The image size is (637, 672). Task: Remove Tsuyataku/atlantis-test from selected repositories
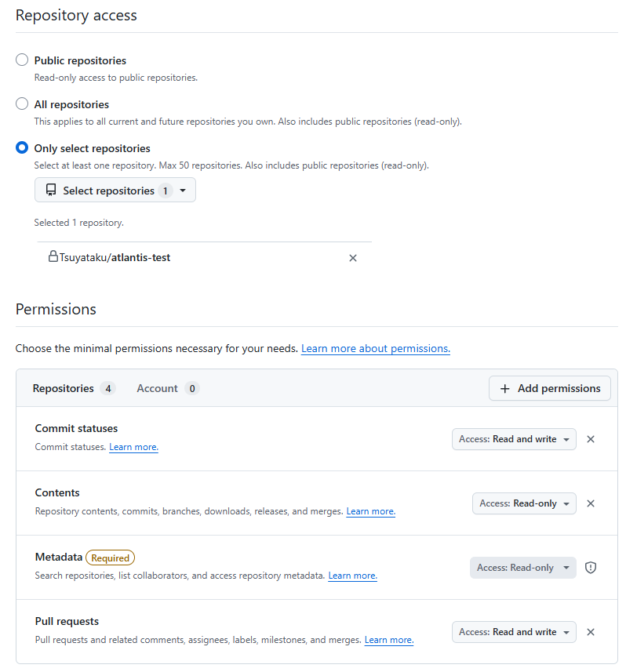point(353,258)
